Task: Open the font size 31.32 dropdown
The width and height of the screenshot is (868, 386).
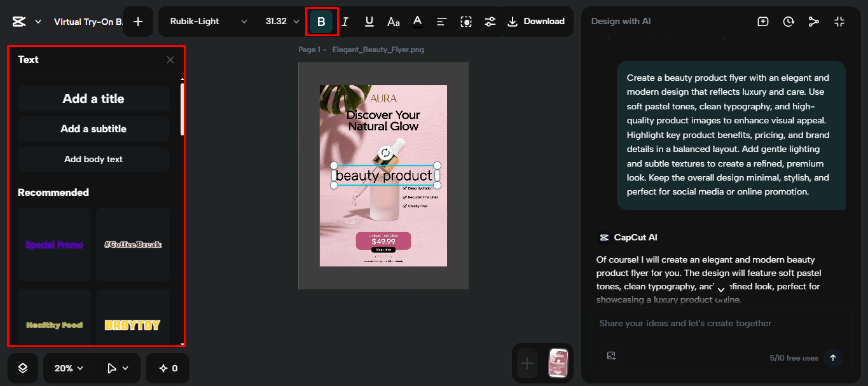Action: click(x=282, y=22)
